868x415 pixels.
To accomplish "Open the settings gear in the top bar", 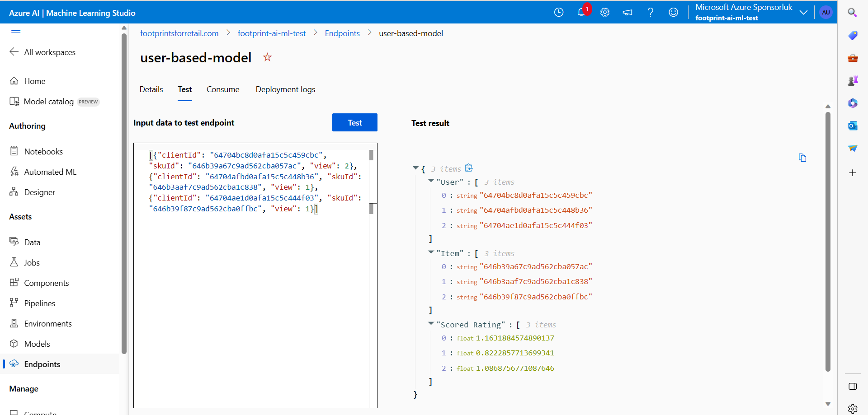I will pyautogui.click(x=605, y=12).
